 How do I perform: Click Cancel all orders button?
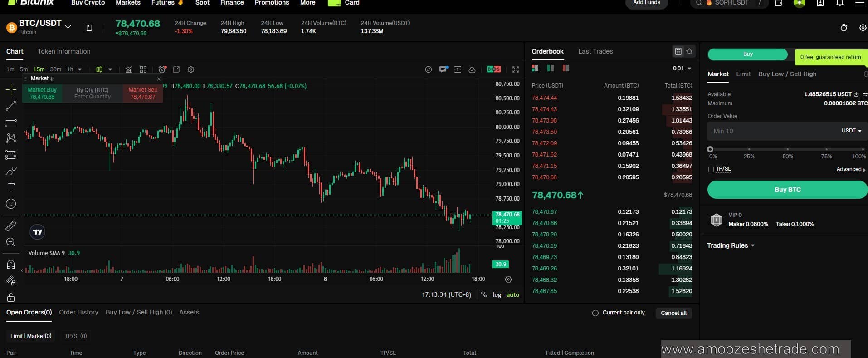673,313
